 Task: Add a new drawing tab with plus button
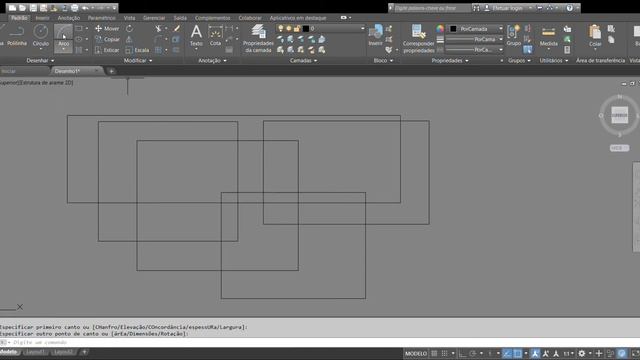pos(111,71)
